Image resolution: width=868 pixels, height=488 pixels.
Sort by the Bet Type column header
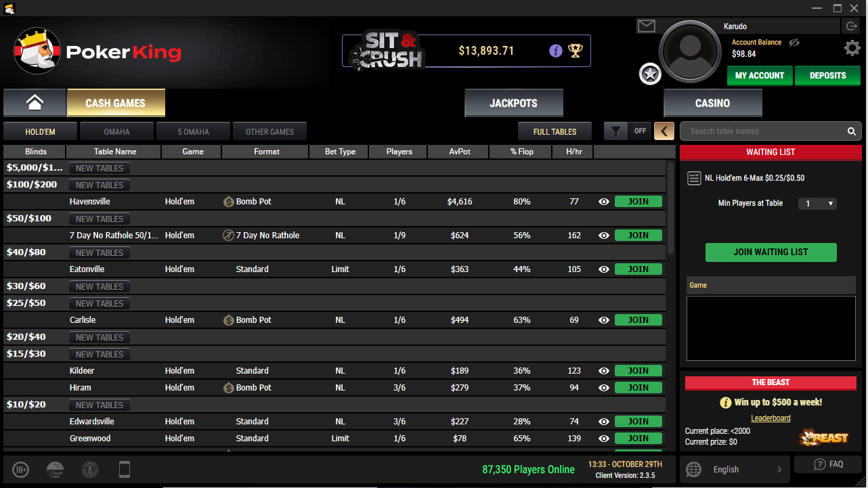340,152
